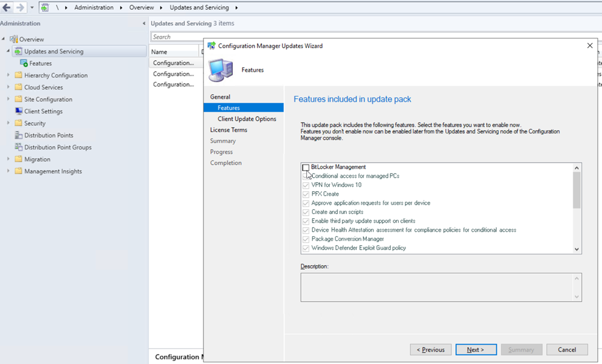Image resolution: width=602 pixels, height=364 pixels.
Task: Click the Updates Wizard title bar icon
Action: (211, 46)
